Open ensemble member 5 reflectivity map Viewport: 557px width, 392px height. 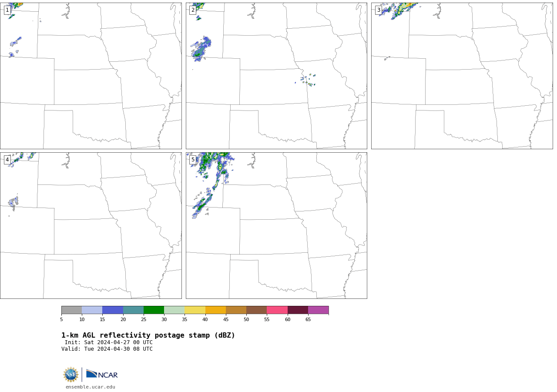point(276,225)
